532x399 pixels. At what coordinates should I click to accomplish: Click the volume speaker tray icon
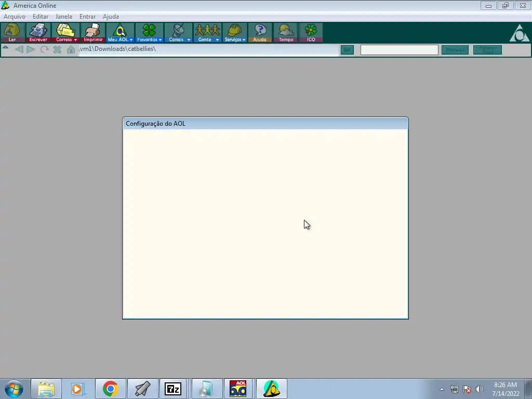[480, 389]
